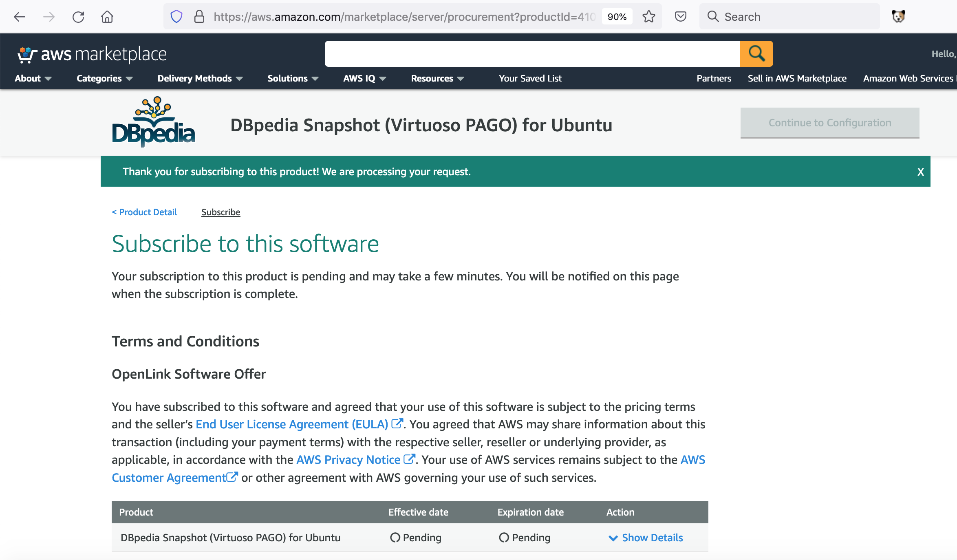Click orange marketplace search magnifier button
957x560 pixels.
click(756, 54)
